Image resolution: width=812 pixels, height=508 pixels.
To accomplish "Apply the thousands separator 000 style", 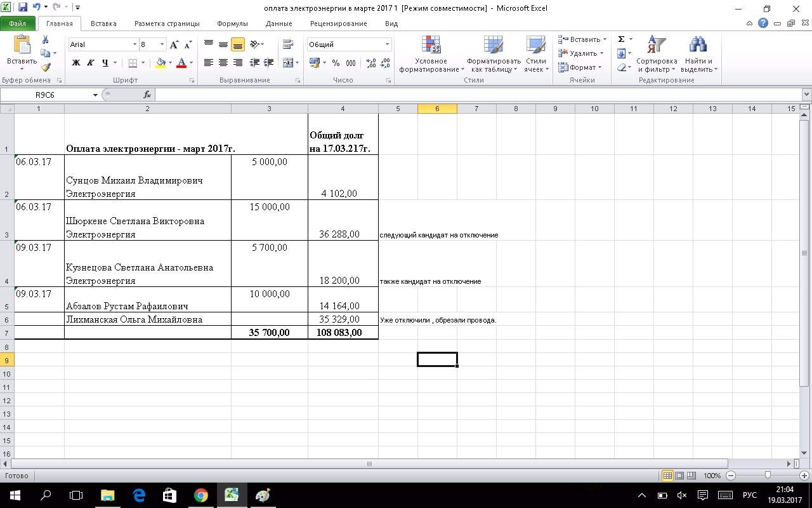I will coord(351,63).
